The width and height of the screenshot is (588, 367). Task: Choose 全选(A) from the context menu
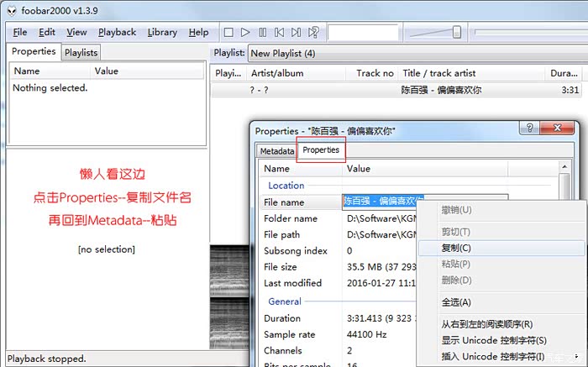tap(456, 302)
